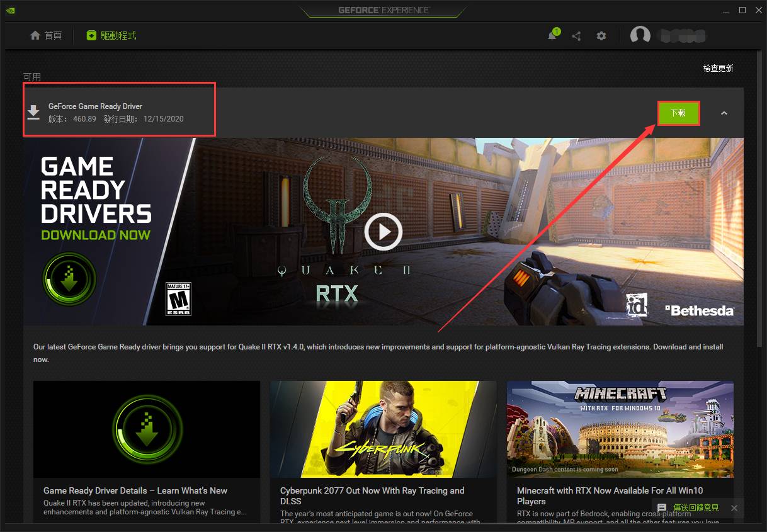Open the notifications bell icon
The image size is (767, 532).
coord(552,35)
